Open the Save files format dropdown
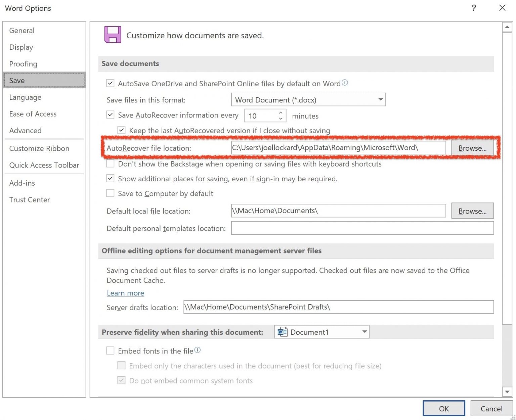Viewport: 516px width, 420px height. 380,100
